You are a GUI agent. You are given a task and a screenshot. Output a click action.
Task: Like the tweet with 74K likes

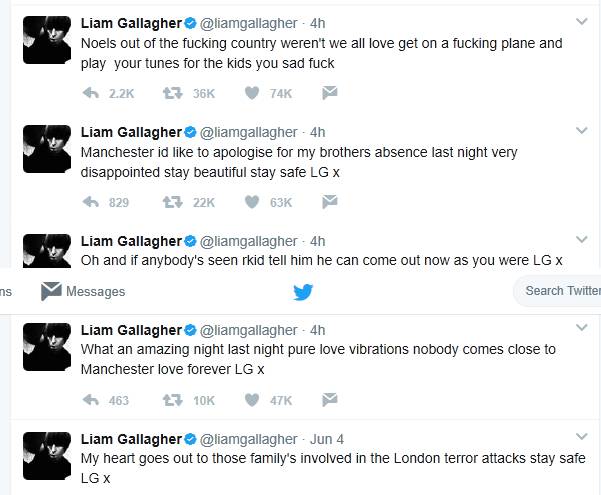pos(252,93)
